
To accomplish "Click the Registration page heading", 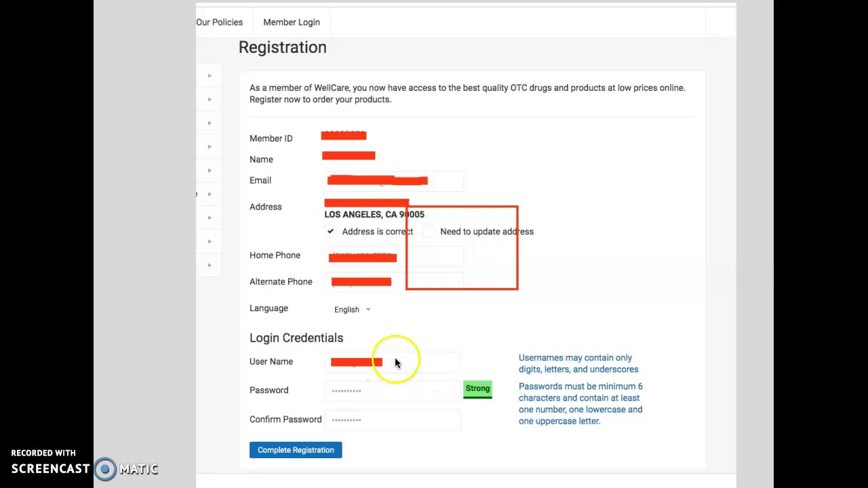I will point(282,47).
